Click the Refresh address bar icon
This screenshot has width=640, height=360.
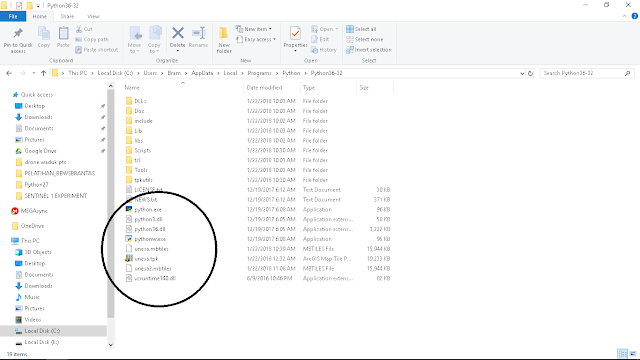coord(530,73)
